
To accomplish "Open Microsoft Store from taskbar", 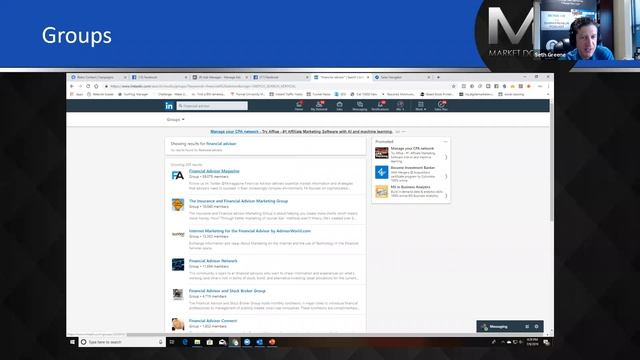I will (x=209, y=342).
